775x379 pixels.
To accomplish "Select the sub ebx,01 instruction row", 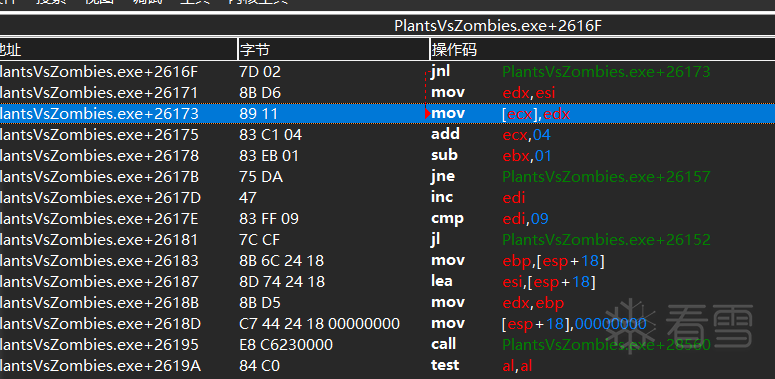I will [x=388, y=156].
